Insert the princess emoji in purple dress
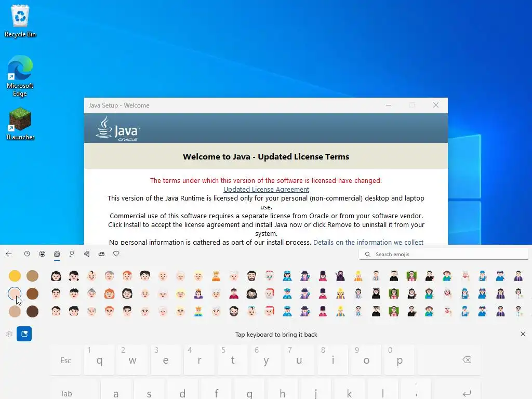 (x=198, y=294)
